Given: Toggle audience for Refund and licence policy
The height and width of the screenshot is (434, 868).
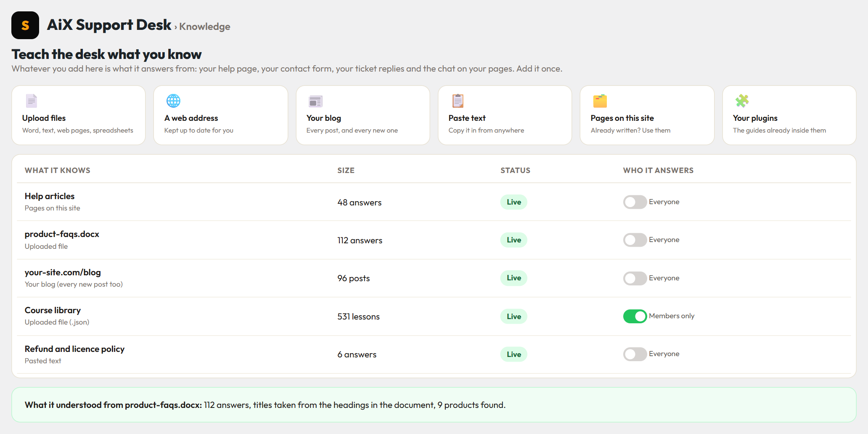Looking at the screenshot, I should [x=635, y=354].
